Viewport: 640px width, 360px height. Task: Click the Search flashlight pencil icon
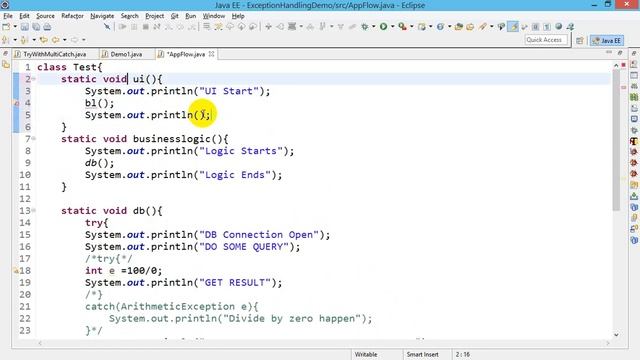click(483, 27)
